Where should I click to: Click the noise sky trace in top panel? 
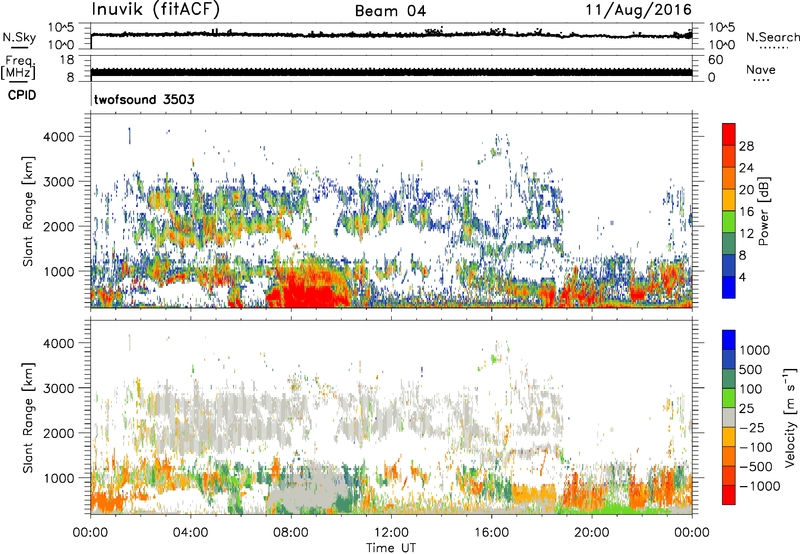point(391,34)
